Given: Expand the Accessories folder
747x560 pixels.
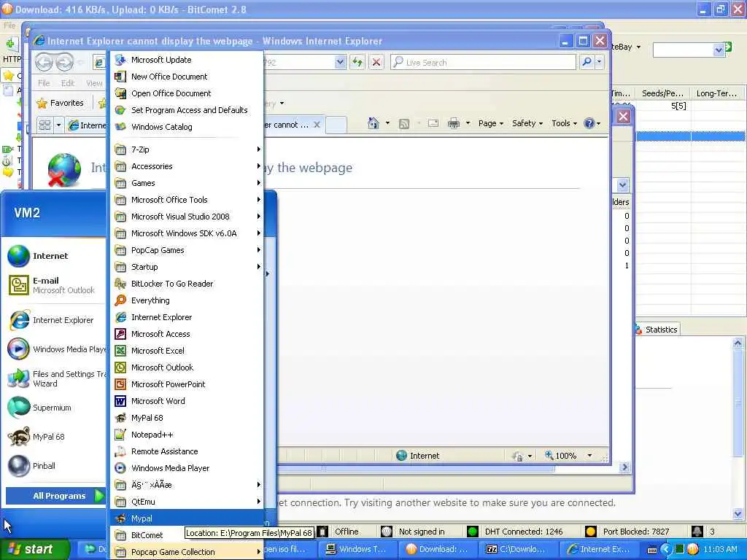Looking at the screenshot, I should [x=187, y=166].
